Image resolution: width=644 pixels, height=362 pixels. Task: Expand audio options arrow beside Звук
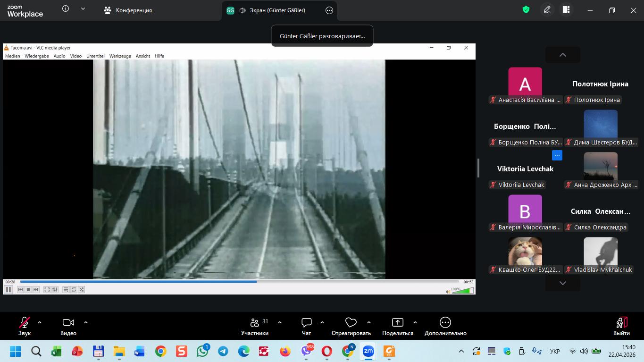40,322
